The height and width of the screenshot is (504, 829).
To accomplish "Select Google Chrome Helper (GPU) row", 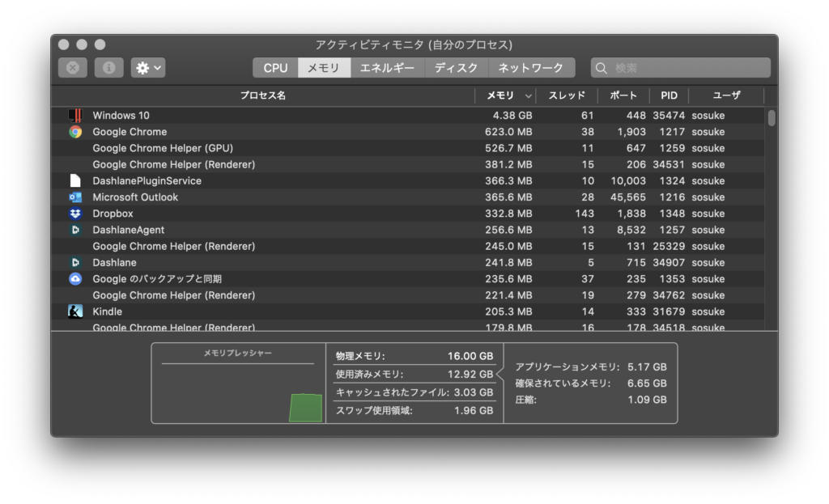I will tap(408, 148).
